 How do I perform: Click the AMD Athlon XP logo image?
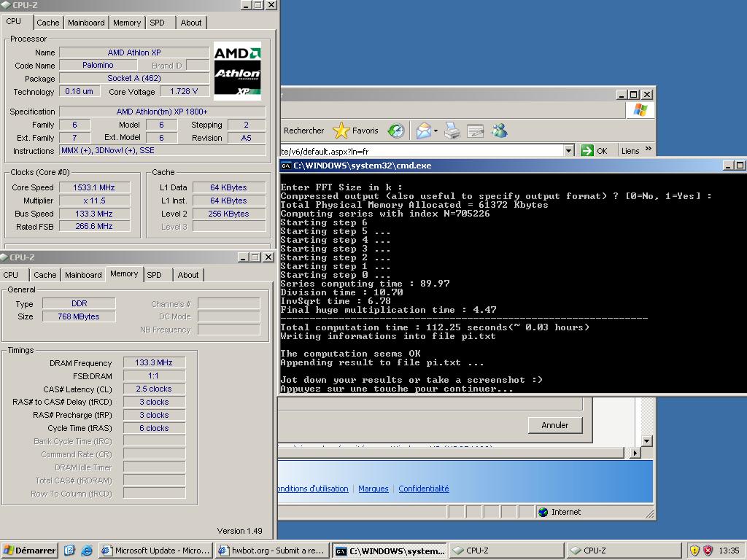point(237,71)
